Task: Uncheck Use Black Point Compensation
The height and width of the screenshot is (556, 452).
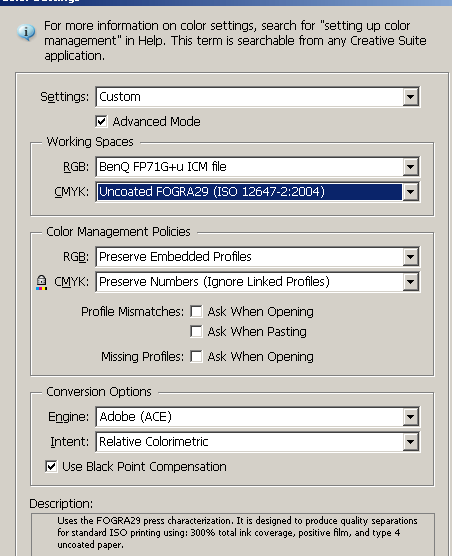Action: coord(51,466)
